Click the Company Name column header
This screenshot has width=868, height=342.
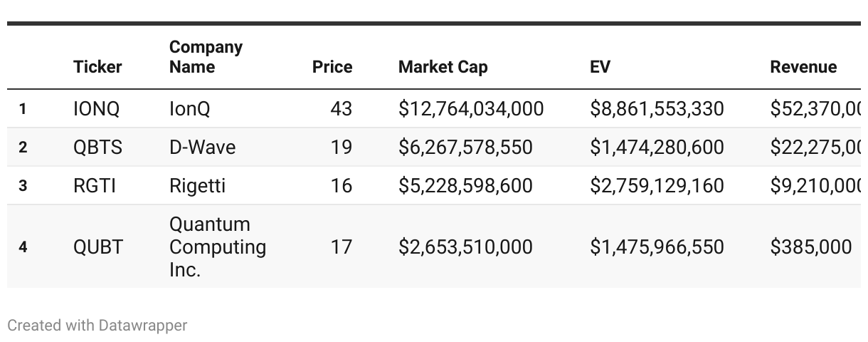tap(206, 57)
